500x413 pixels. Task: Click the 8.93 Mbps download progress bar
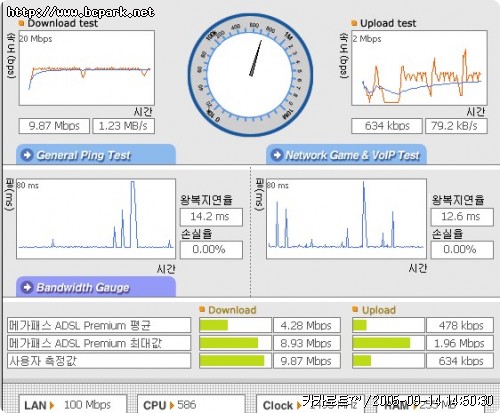pyautogui.click(x=235, y=343)
